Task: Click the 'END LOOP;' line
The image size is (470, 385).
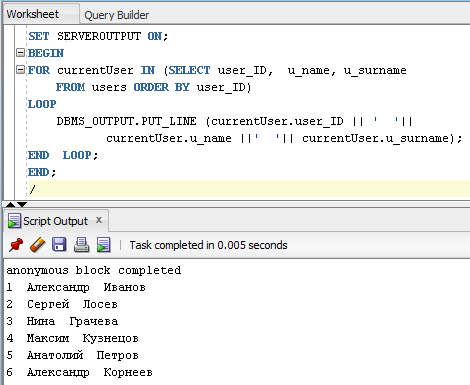Action: (63, 155)
